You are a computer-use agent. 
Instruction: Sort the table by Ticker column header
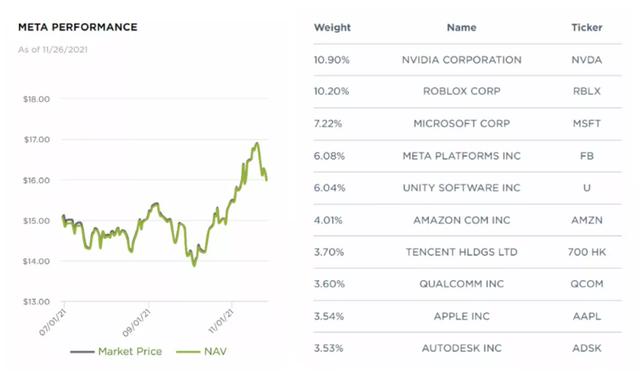(587, 27)
